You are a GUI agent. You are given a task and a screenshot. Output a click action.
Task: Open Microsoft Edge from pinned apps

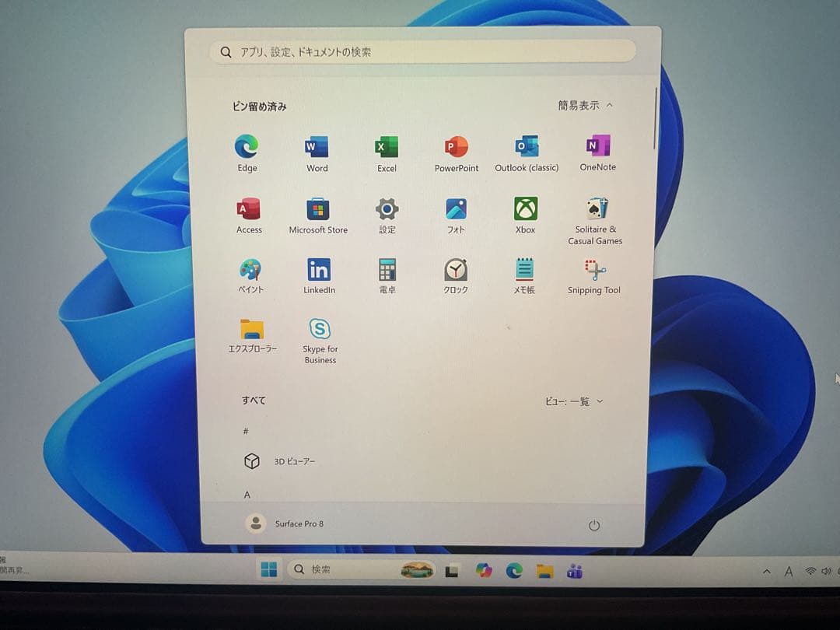click(x=247, y=153)
